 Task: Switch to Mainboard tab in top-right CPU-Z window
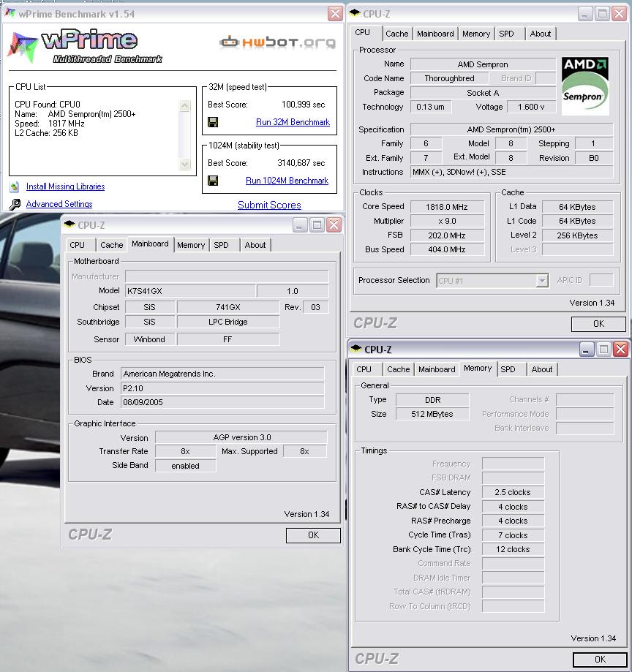coord(435,34)
